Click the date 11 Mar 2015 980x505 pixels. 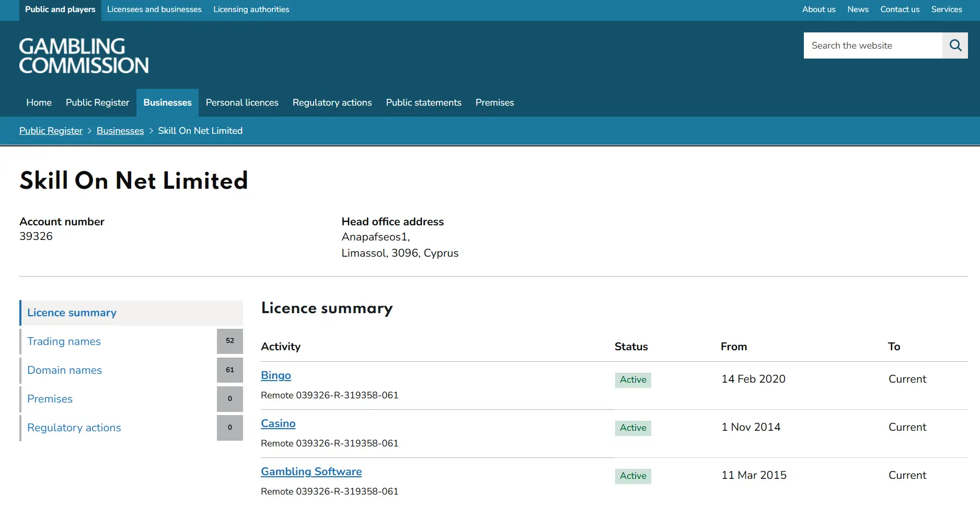click(754, 475)
